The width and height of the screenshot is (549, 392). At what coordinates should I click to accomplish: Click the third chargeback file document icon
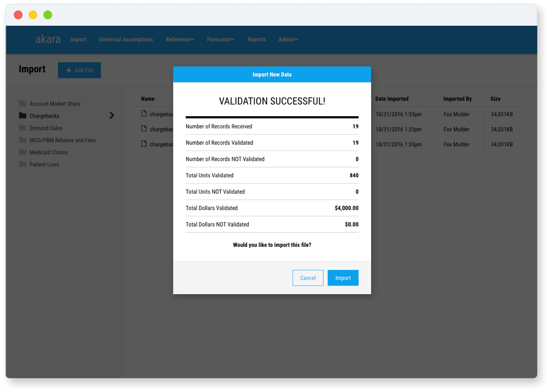tap(144, 144)
